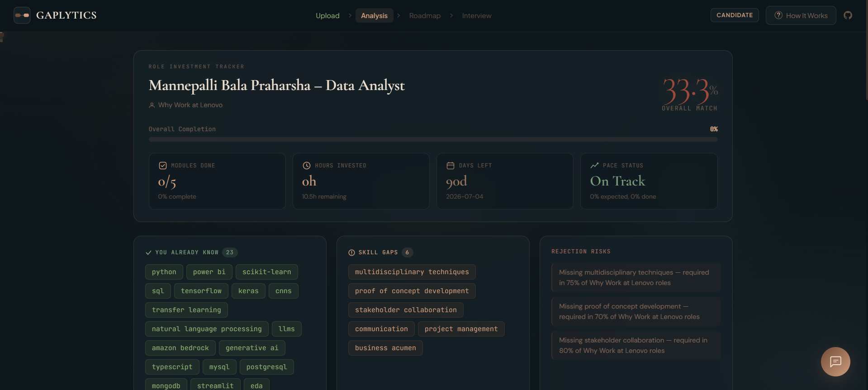Select the python skill tag
This screenshot has height=390, width=868.
pyautogui.click(x=164, y=272)
